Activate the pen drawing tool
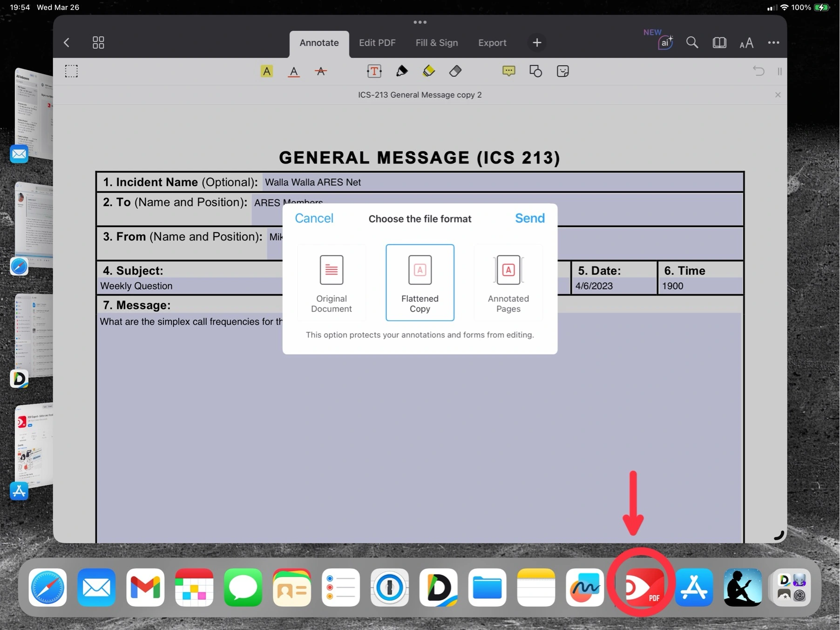Screen dimensions: 840x630 pos(401,71)
